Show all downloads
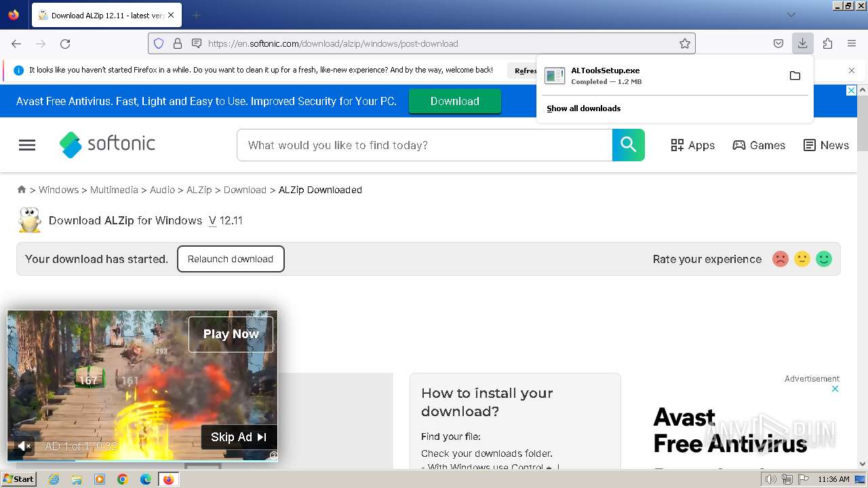 coord(584,108)
